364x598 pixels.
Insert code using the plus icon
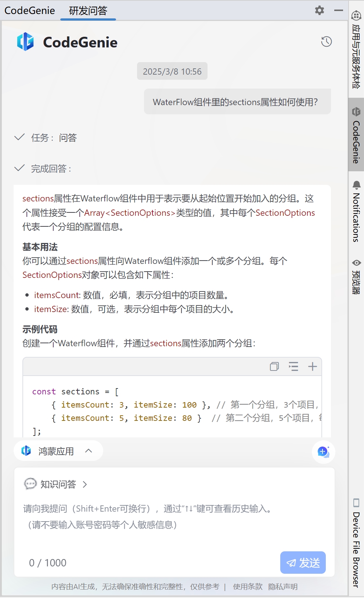pyautogui.click(x=313, y=366)
